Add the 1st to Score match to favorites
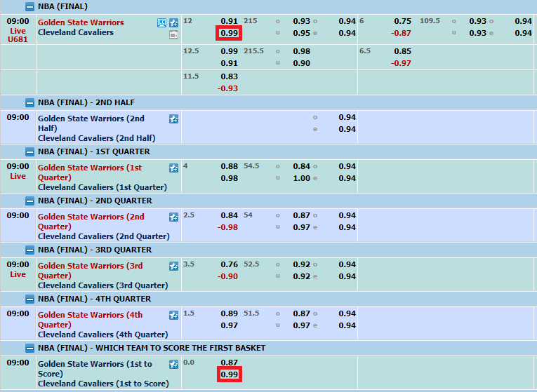This screenshot has width=537, height=392. tap(173, 364)
